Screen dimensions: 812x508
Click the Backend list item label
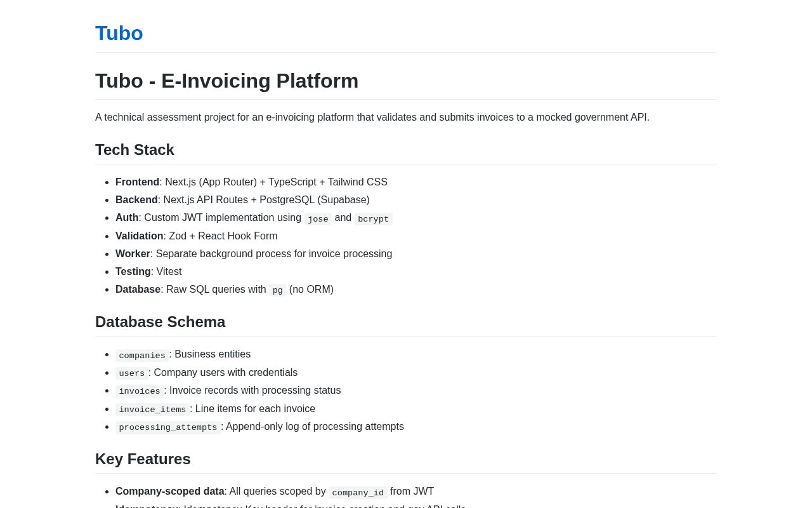pos(136,200)
